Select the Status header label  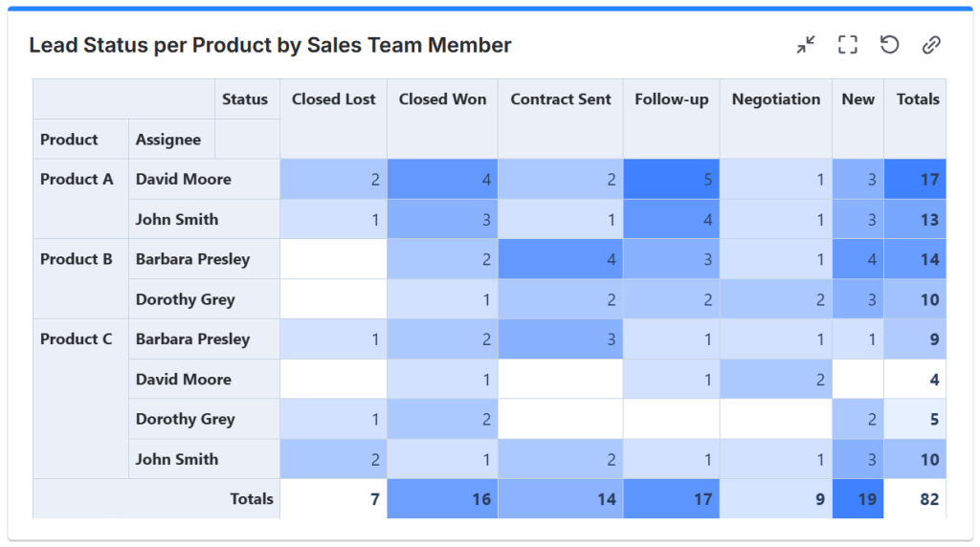245,99
